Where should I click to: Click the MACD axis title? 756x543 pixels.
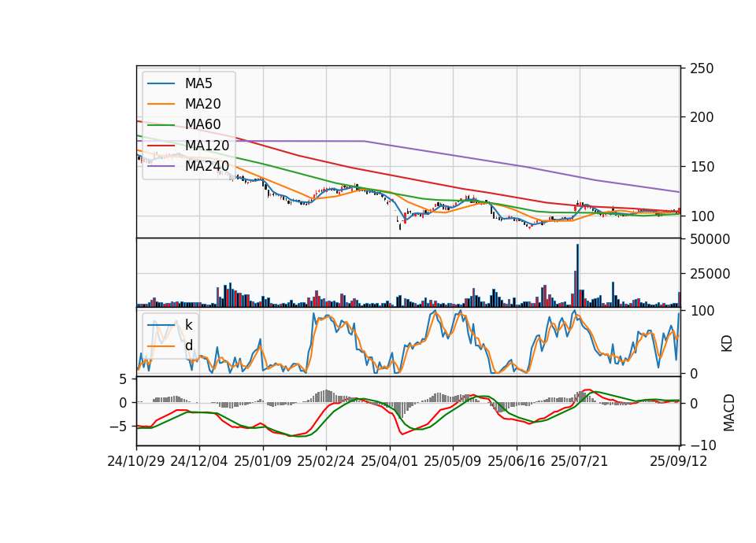point(728,413)
